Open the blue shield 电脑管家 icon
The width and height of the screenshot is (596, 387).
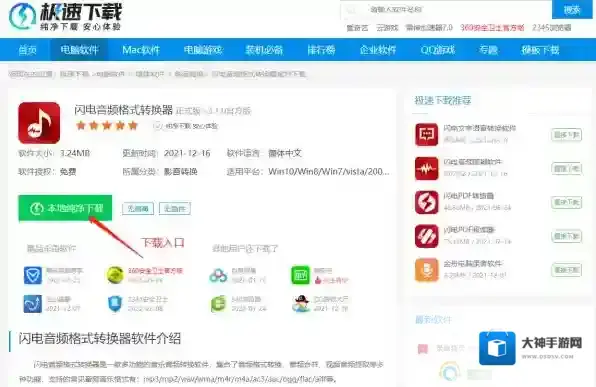coord(33,275)
